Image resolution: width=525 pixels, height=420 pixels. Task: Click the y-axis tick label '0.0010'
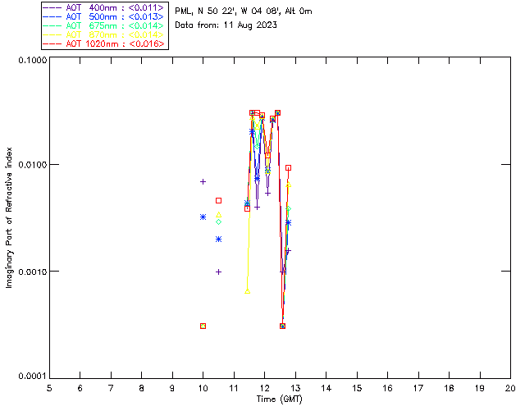pyautogui.click(x=33, y=272)
